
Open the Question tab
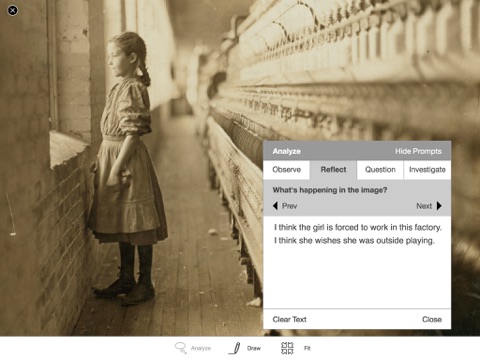coord(380,170)
